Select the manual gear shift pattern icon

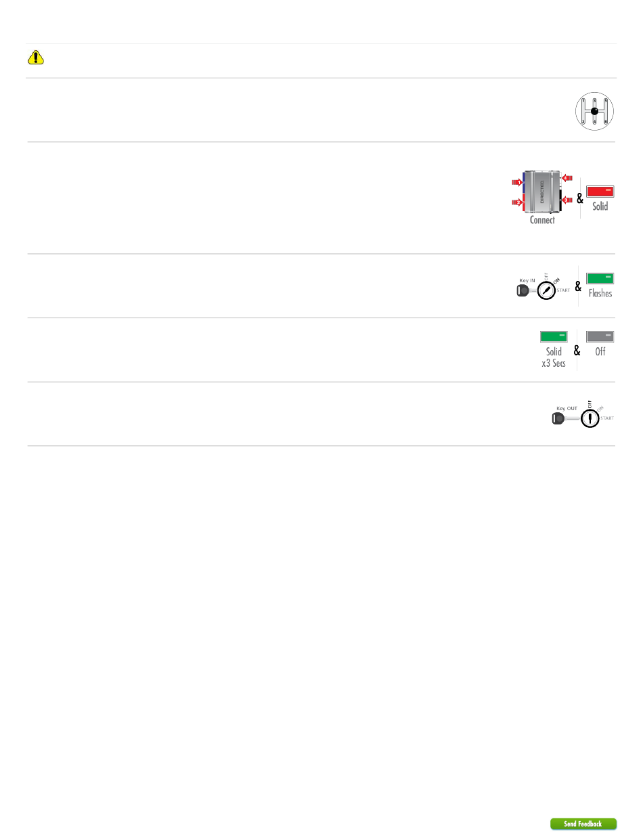[x=594, y=111]
